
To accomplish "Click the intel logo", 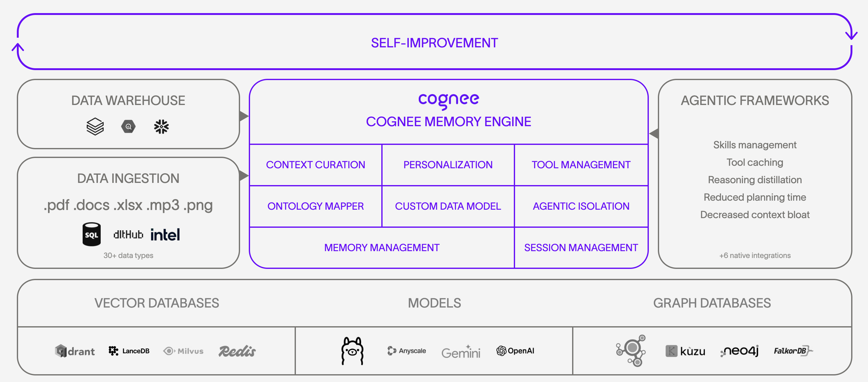I will point(165,235).
